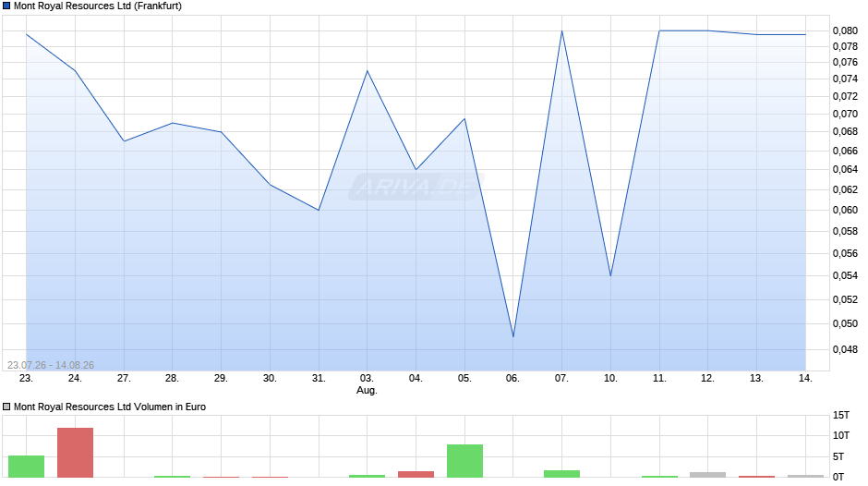This screenshot has width=868, height=486.
Task: Click the x-axis date label '04.'
Action: 416,379
